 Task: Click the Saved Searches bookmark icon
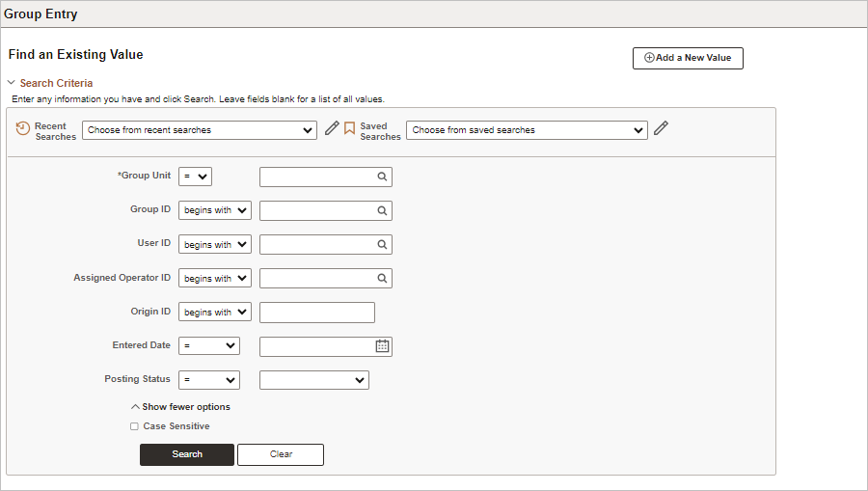tap(349, 128)
